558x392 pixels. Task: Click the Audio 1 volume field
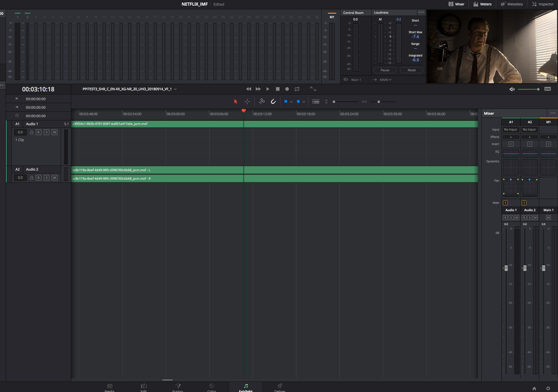20,132
